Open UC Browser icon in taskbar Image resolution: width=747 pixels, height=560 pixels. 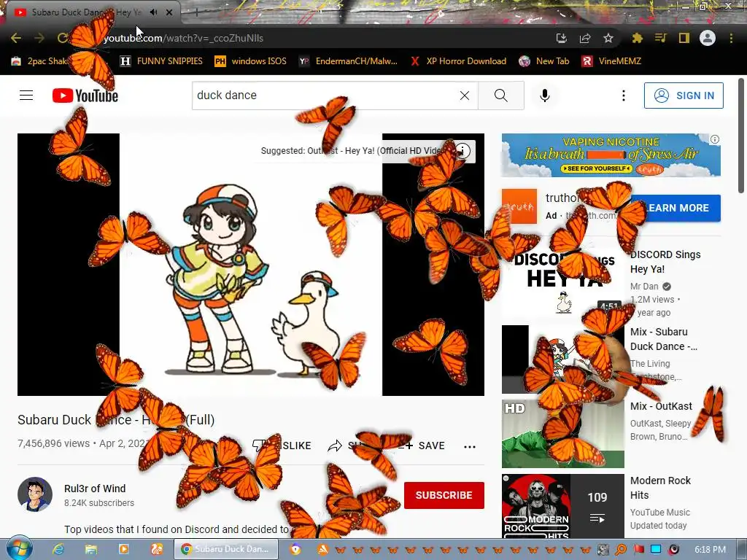tap(157, 550)
